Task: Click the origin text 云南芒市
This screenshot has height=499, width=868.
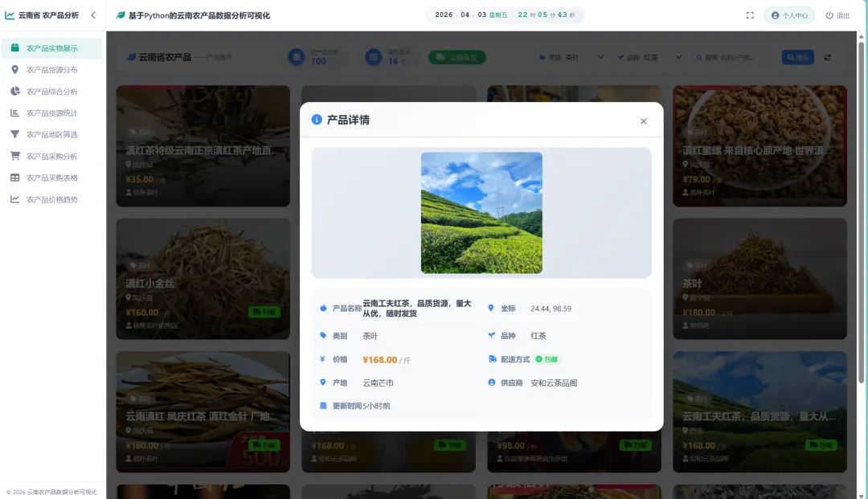Action: (378, 382)
